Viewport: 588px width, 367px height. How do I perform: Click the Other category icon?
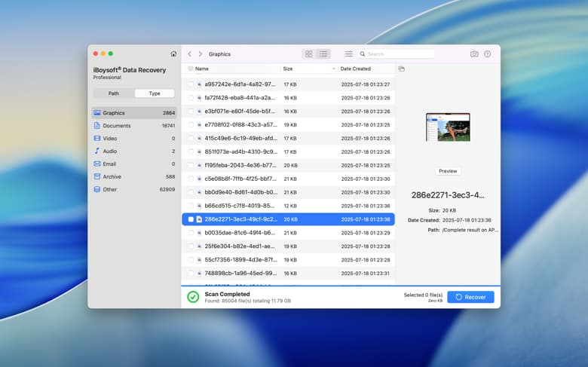pyautogui.click(x=97, y=189)
